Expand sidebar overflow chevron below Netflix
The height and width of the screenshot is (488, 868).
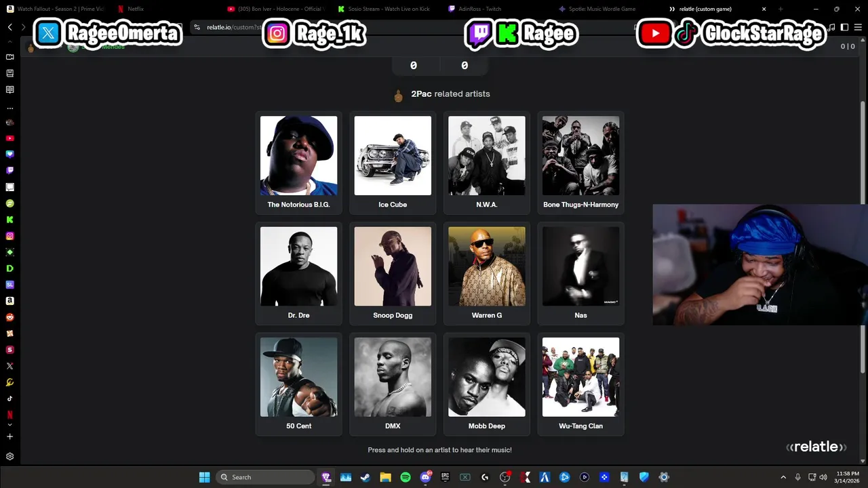pos(9,424)
